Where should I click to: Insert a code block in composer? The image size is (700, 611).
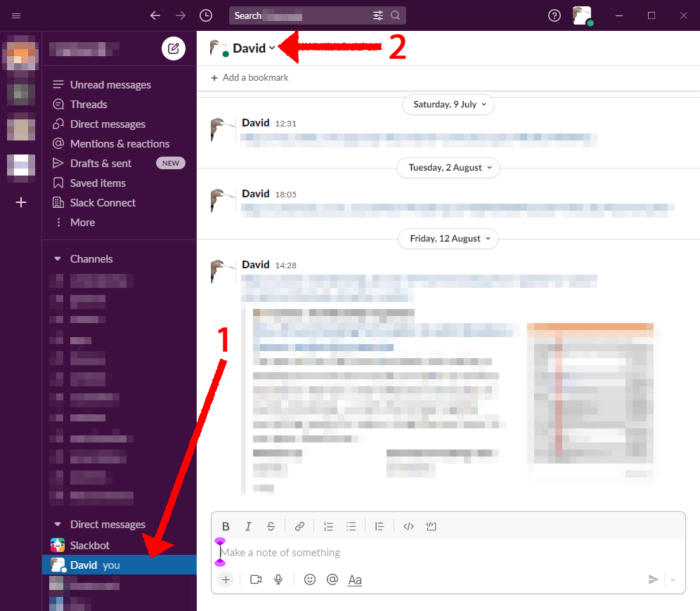[432, 526]
